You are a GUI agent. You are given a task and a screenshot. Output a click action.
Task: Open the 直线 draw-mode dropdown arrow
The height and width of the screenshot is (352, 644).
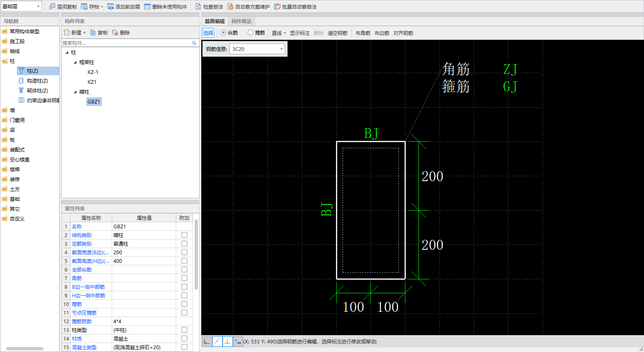(285, 33)
